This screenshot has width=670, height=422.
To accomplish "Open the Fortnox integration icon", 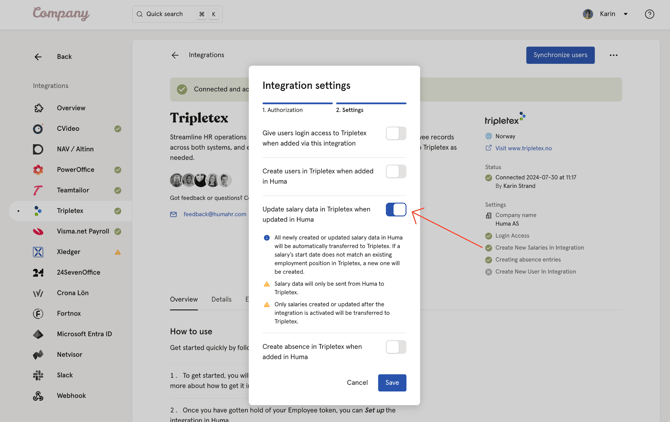I will pyautogui.click(x=38, y=314).
